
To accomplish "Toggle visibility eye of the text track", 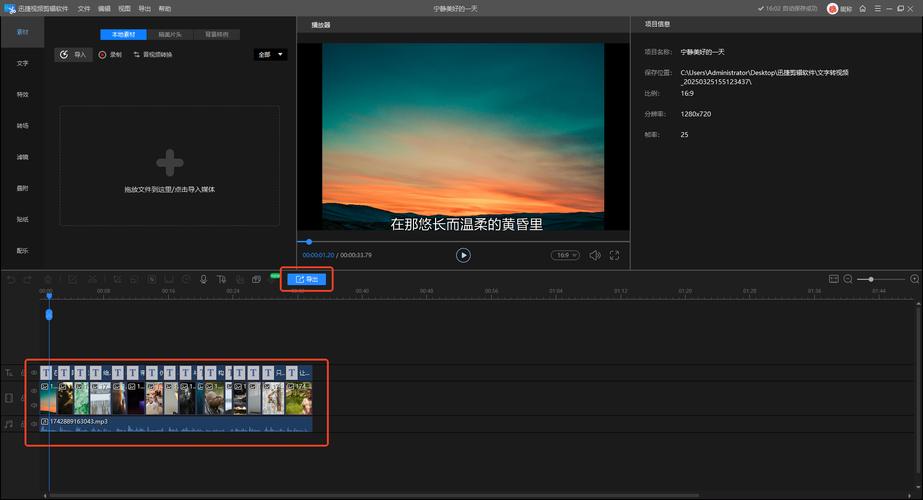I will click(x=33, y=372).
